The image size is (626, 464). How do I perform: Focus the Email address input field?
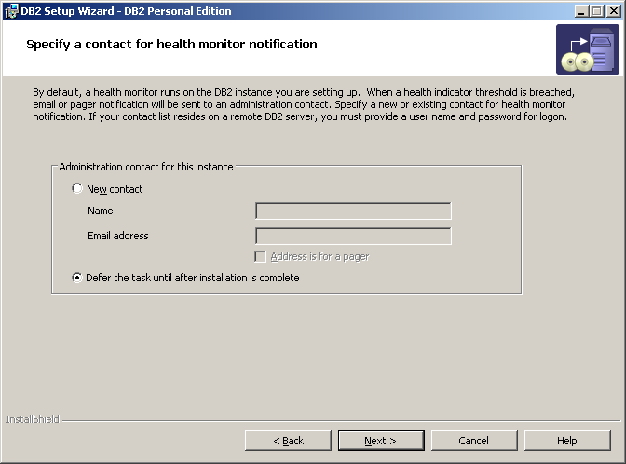coord(353,236)
